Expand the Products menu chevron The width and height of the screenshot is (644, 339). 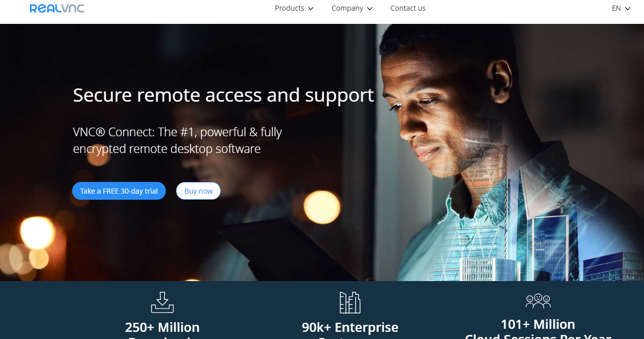[x=311, y=9]
